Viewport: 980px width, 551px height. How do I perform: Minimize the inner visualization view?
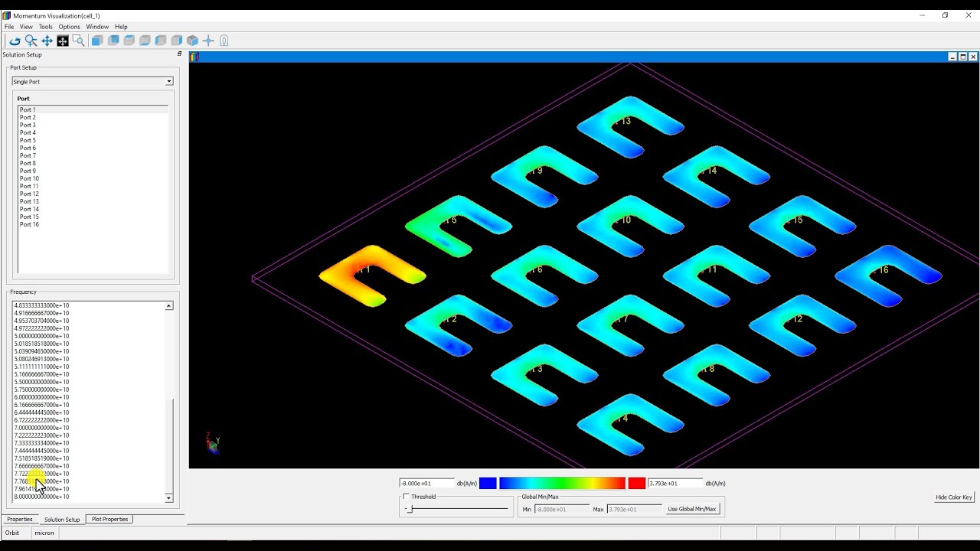click(x=952, y=57)
